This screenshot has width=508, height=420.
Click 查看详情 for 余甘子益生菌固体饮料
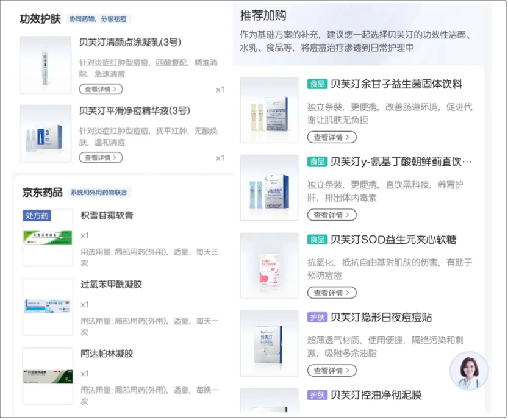331,137
